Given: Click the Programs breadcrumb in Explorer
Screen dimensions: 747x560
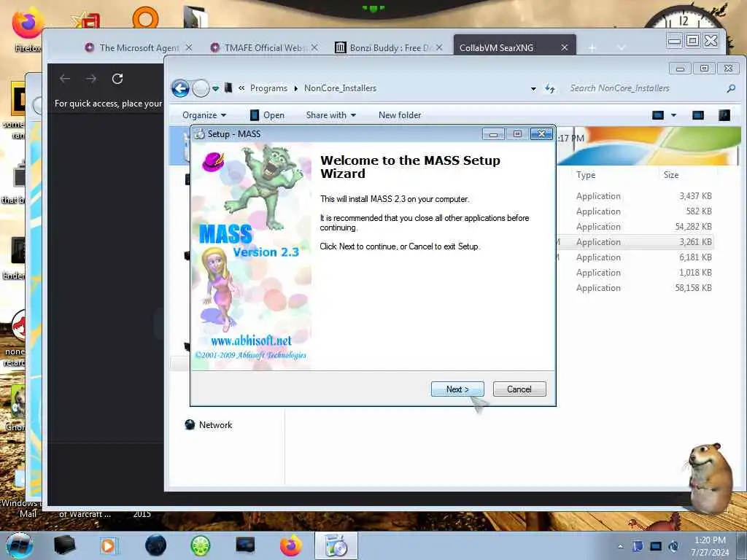Looking at the screenshot, I should pyautogui.click(x=268, y=88).
